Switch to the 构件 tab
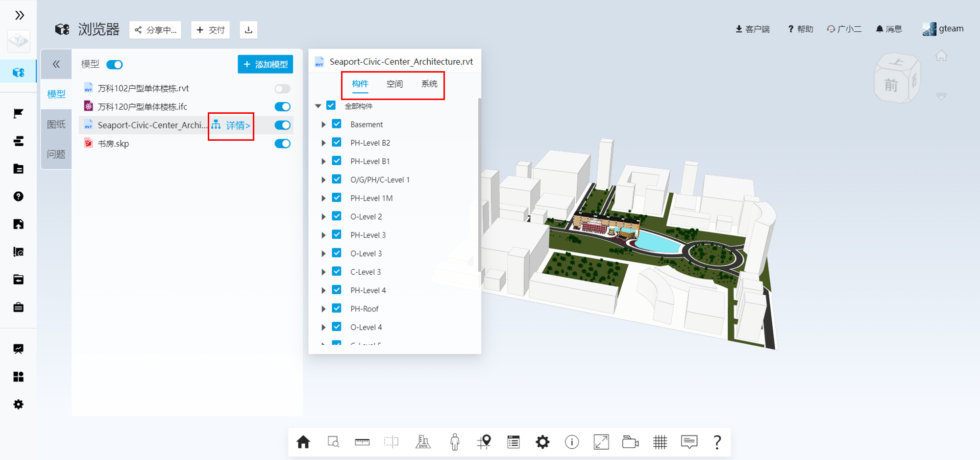The height and width of the screenshot is (460, 980). coord(360,84)
